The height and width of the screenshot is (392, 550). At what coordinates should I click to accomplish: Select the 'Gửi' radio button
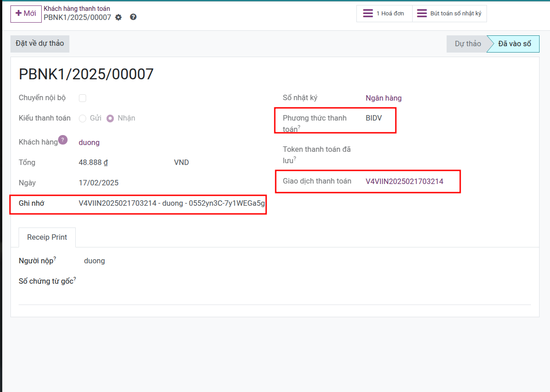(83, 118)
